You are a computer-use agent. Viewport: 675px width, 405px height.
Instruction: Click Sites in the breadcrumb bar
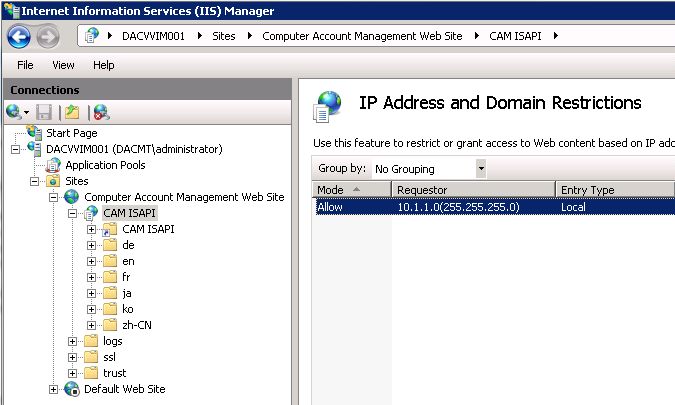(224, 36)
